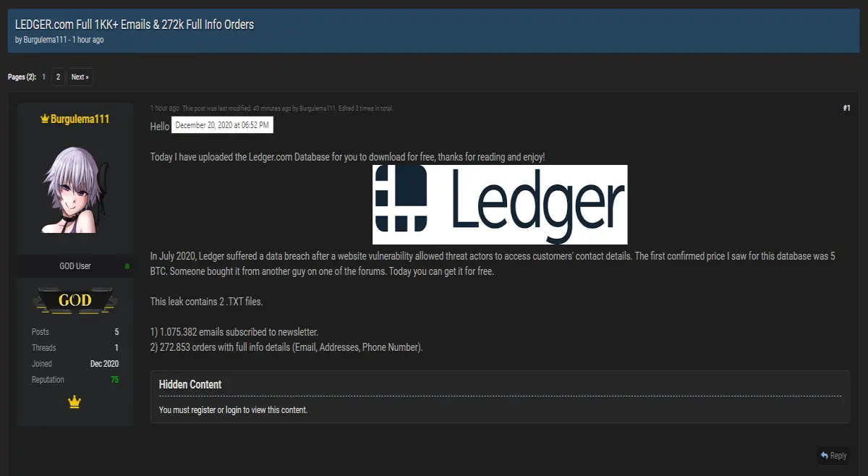The width and height of the screenshot is (868, 476).
Task: Click the 'Hidden Content' heading
Action: [x=190, y=385]
